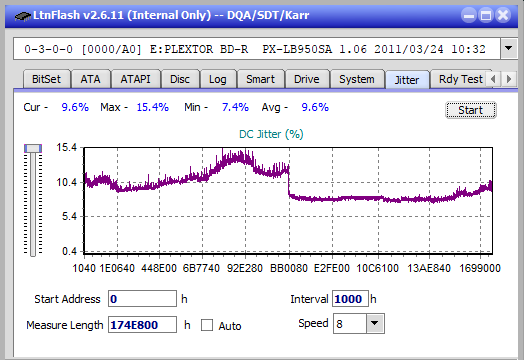Image resolution: width=524 pixels, height=360 pixels.
Task: Minimize the LtnFlash window
Action: [x=469, y=15]
